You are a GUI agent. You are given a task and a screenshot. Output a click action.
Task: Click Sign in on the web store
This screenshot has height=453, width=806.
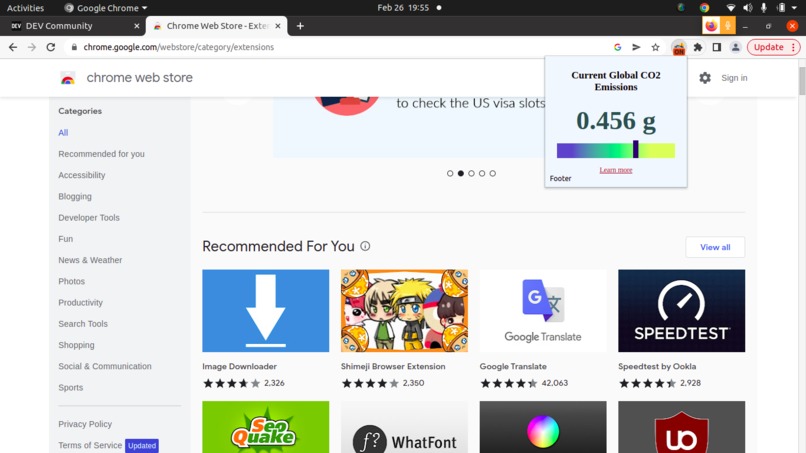click(x=734, y=78)
